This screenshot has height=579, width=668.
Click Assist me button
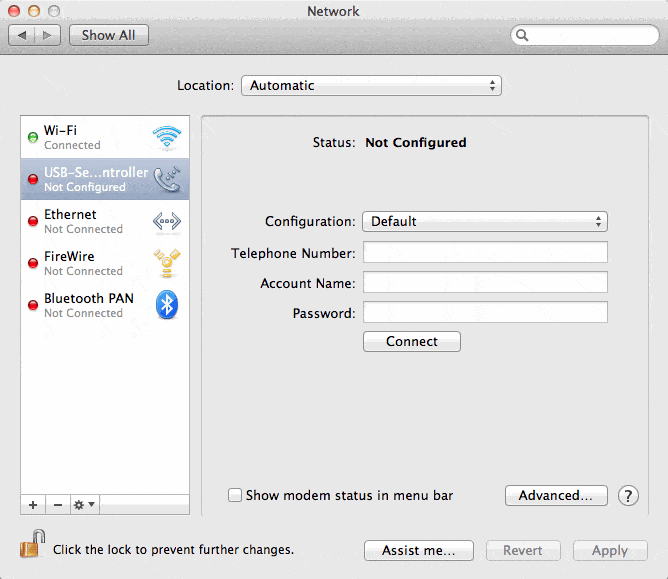419,550
